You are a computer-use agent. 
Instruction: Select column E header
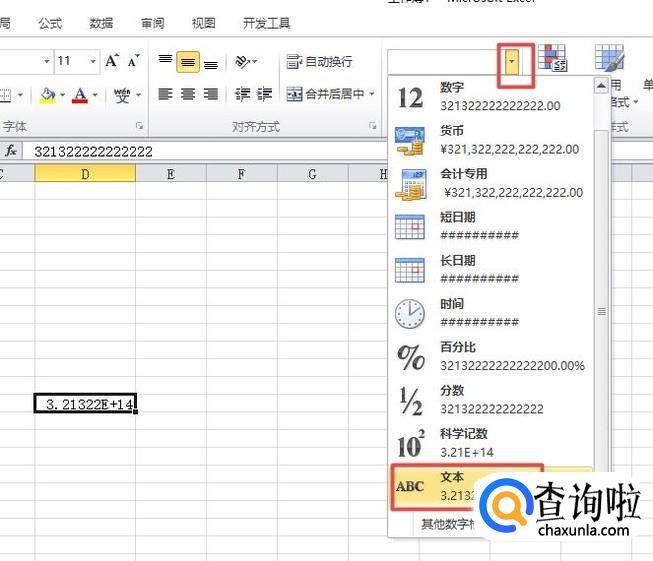pyautogui.click(x=171, y=173)
